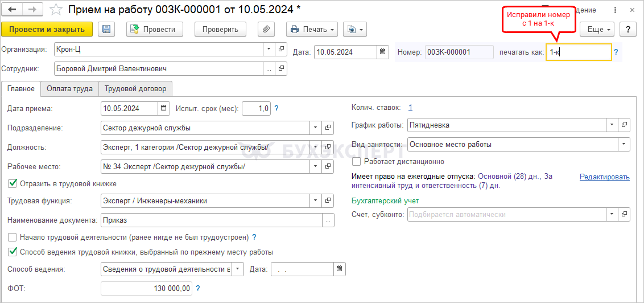Open calendar for hire date field
Screen dimensions: 644x303
tap(164, 108)
